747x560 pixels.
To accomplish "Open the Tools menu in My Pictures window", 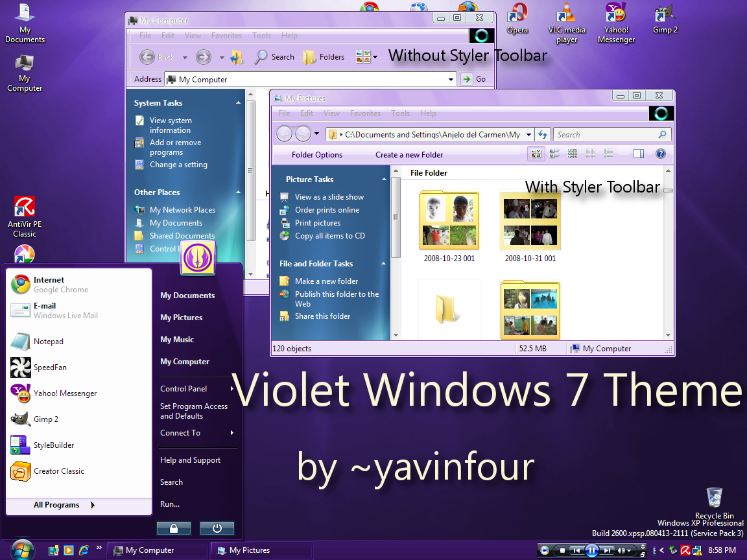I will point(400,113).
